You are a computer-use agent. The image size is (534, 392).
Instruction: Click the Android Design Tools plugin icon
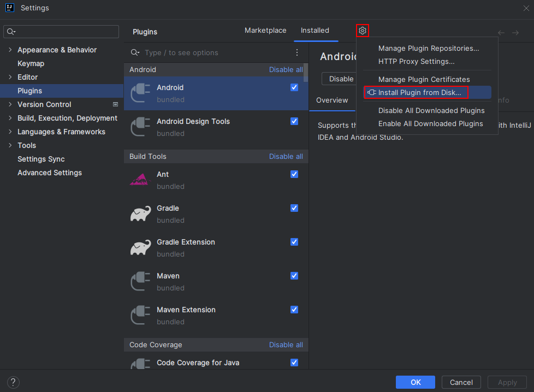click(140, 127)
